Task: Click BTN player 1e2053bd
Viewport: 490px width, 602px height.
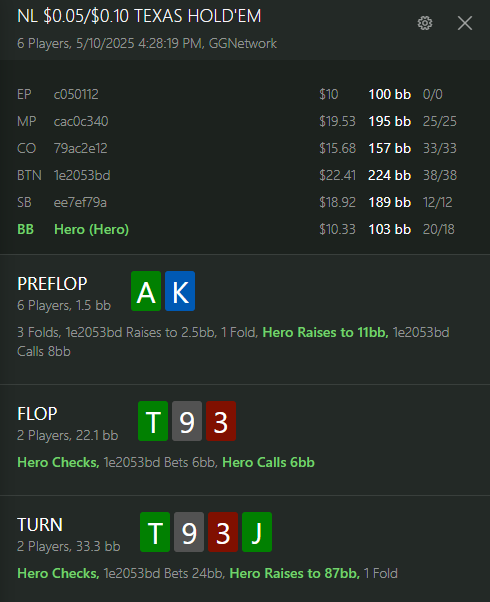Action: point(245,175)
